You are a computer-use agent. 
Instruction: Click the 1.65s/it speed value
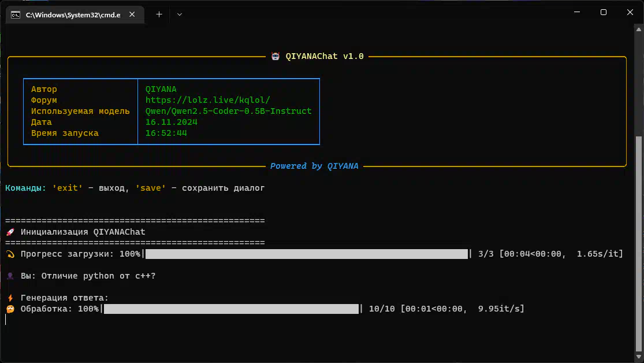[x=598, y=254]
